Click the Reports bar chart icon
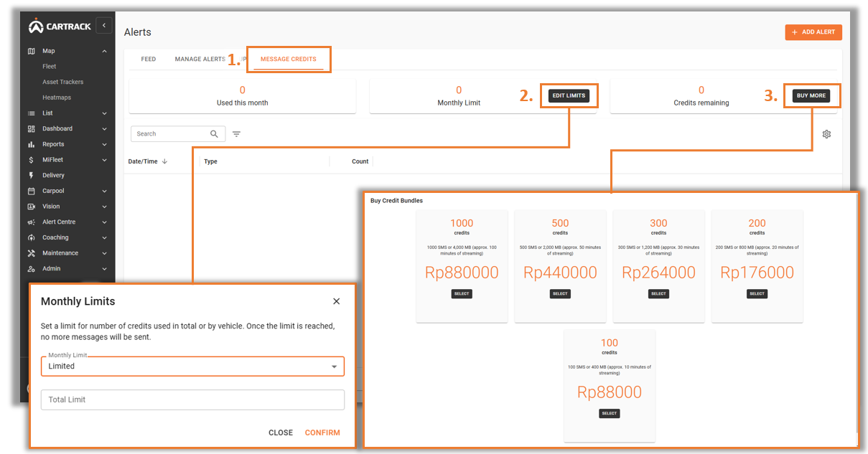The height and width of the screenshot is (454, 868). point(31,144)
